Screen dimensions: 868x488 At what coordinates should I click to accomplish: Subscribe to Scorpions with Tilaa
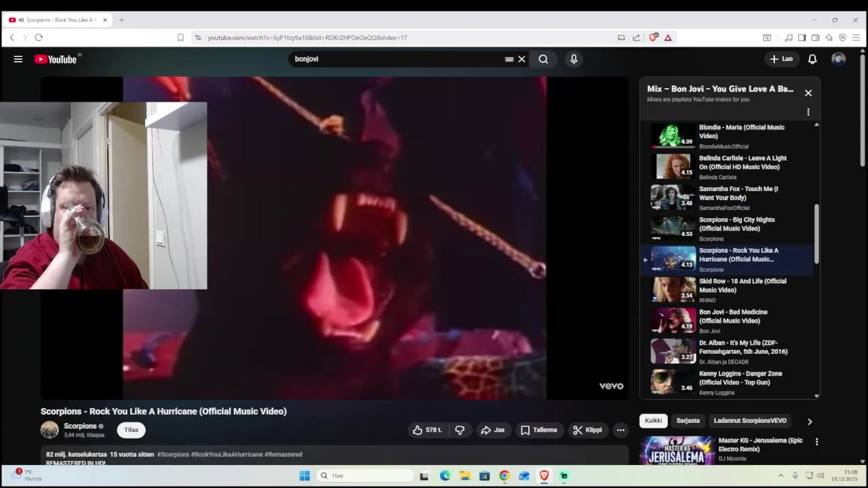pyautogui.click(x=131, y=430)
